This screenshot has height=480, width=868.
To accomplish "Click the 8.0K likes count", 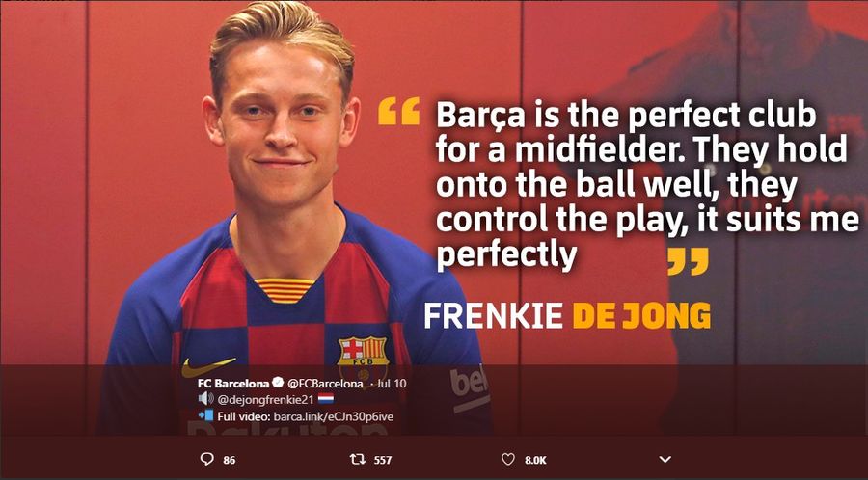I will click(535, 461).
